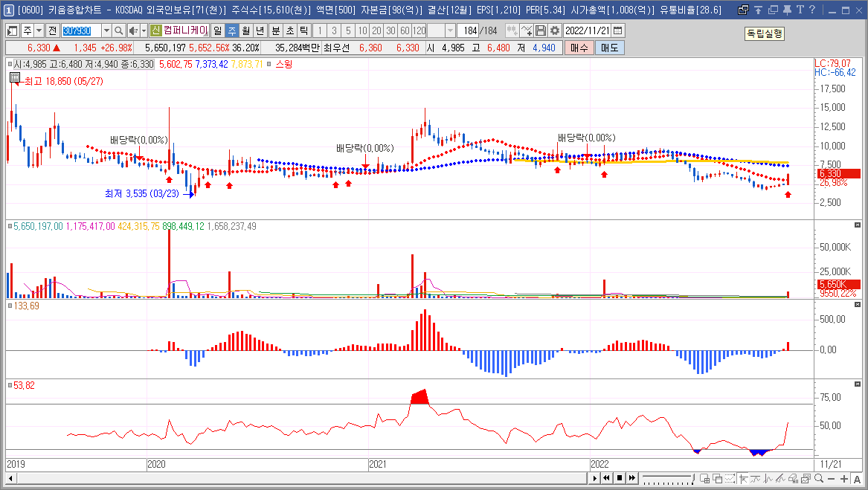Click the pin icon in title bar
Viewport: 868px width, 490px height.
787,10
